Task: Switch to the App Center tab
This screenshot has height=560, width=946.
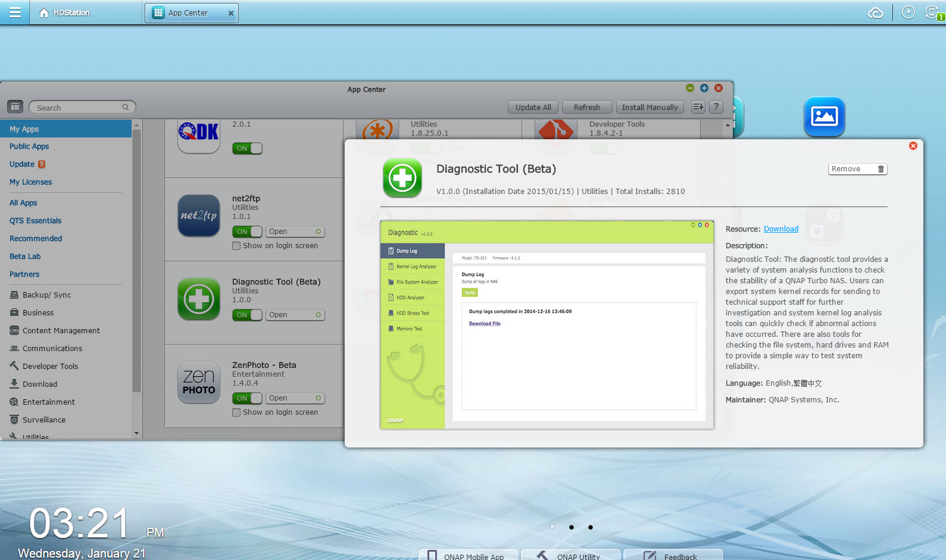Action: [x=188, y=12]
